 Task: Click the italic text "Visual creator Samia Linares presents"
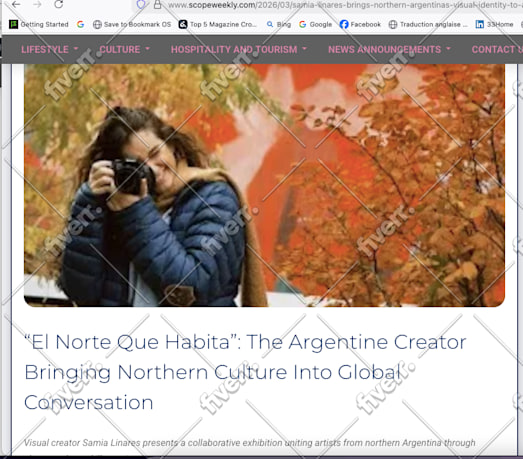pyautogui.click(x=102, y=443)
